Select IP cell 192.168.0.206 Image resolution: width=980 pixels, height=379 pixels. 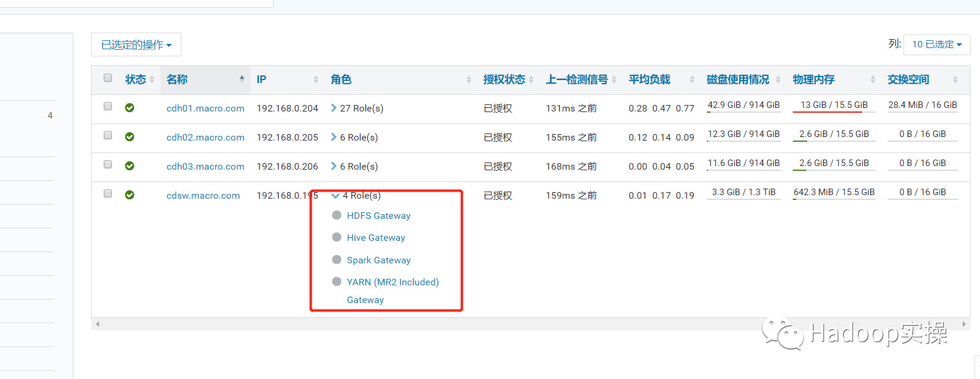[287, 166]
